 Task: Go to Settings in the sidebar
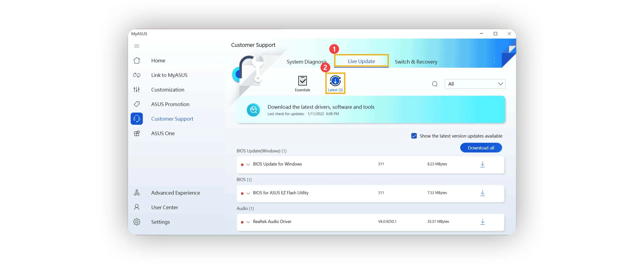click(x=160, y=222)
